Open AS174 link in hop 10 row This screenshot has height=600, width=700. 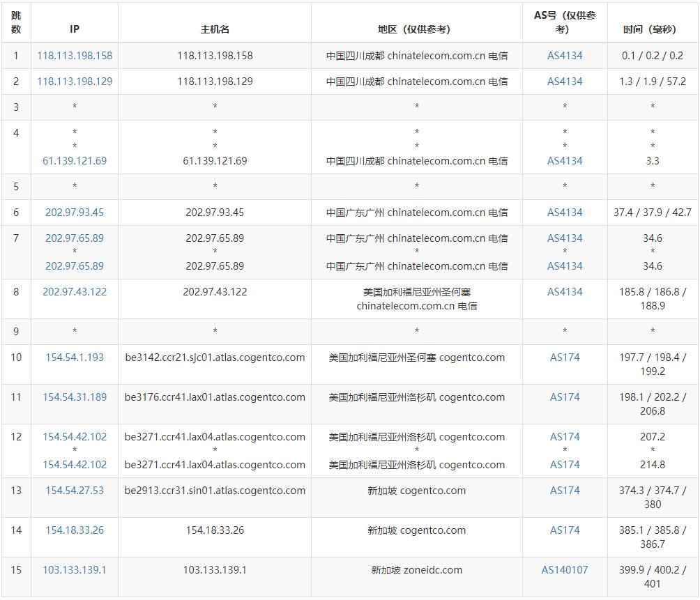(x=565, y=357)
